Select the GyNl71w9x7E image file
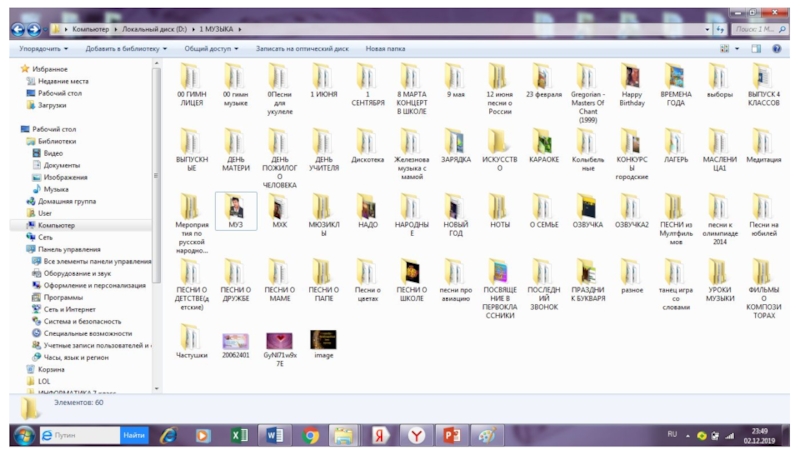 click(x=280, y=349)
